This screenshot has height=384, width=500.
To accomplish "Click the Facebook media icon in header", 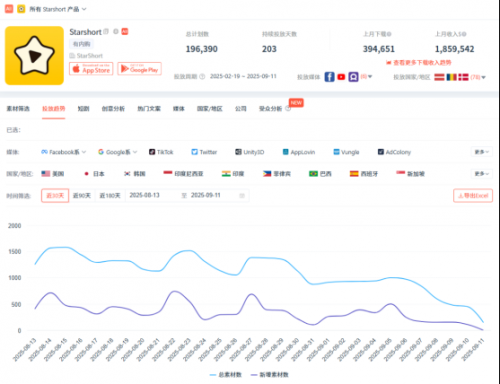I will click(329, 77).
